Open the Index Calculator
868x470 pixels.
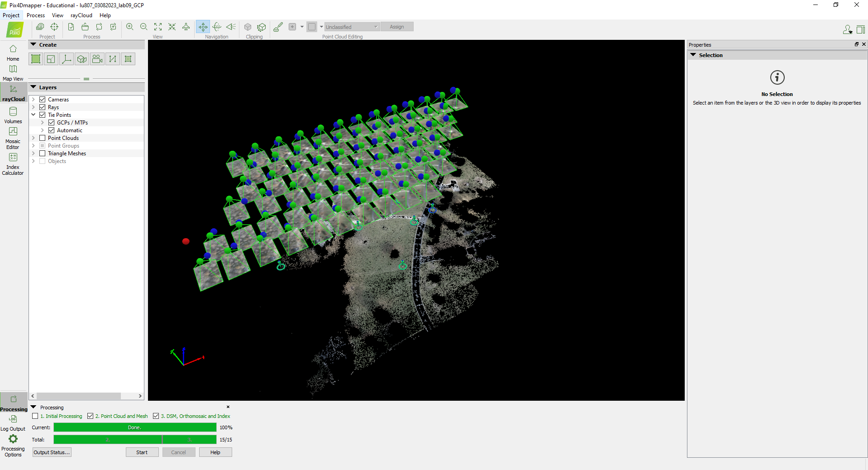[x=13, y=163]
